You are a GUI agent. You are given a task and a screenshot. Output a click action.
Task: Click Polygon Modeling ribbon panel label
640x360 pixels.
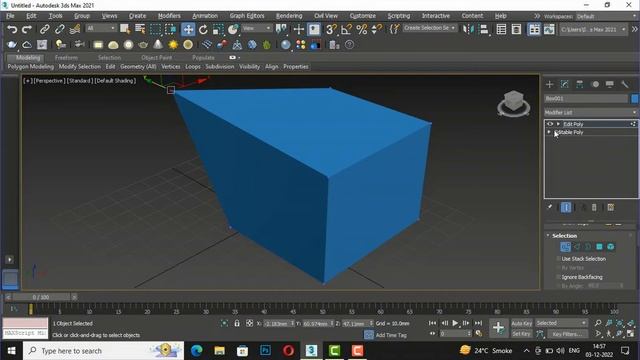click(x=31, y=67)
